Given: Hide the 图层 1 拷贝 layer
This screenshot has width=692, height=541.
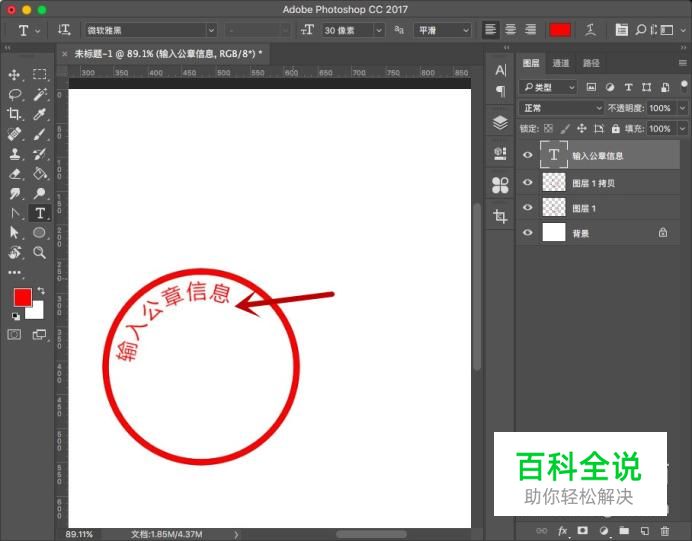Looking at the screenshot, I should 527,182.
